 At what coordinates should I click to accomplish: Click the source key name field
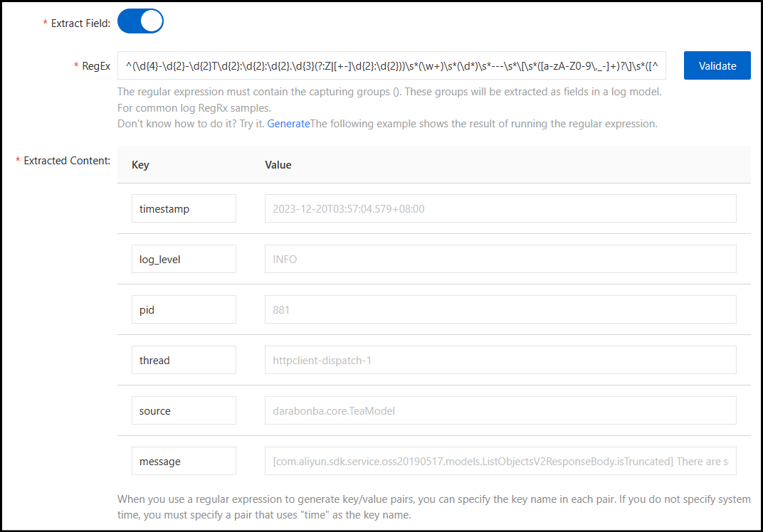click(x=184, y=411)
